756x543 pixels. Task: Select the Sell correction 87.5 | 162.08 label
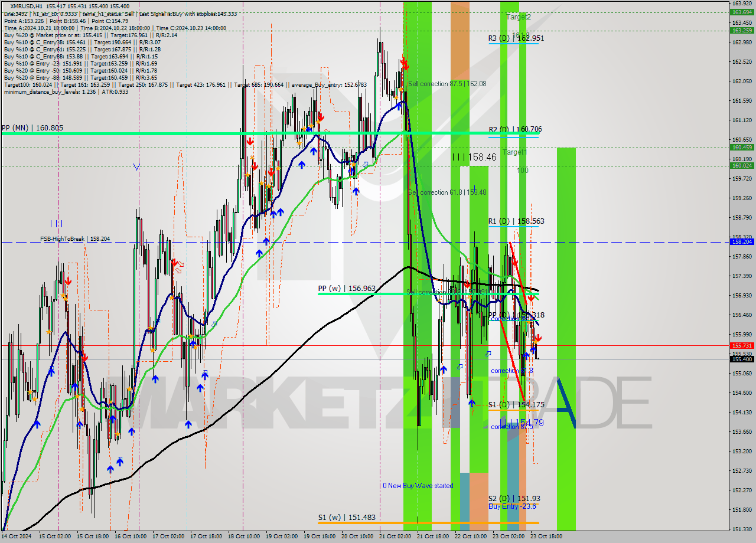click(x=447, y=84)
